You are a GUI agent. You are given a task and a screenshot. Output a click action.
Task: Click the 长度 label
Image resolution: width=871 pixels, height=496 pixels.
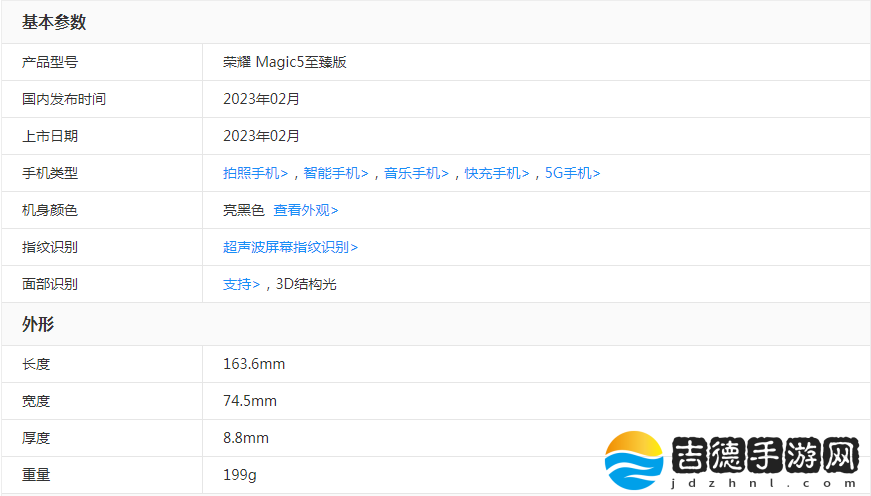tap(36, 364)
